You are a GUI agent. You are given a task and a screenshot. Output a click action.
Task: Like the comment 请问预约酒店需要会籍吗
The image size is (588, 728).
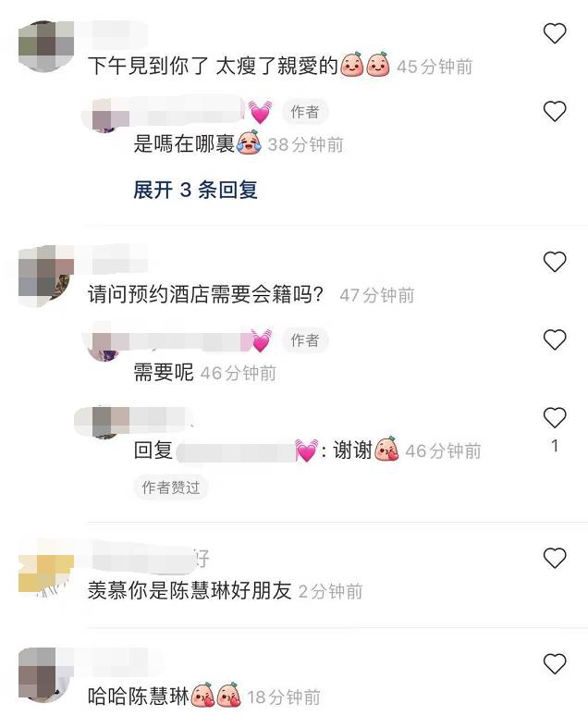pos(555,262)
